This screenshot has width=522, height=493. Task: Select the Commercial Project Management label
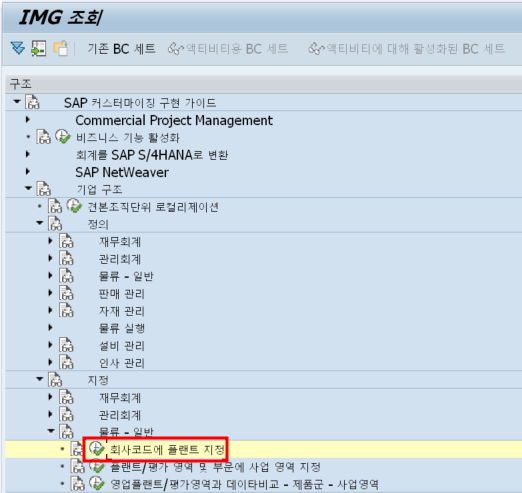[174, 120]
